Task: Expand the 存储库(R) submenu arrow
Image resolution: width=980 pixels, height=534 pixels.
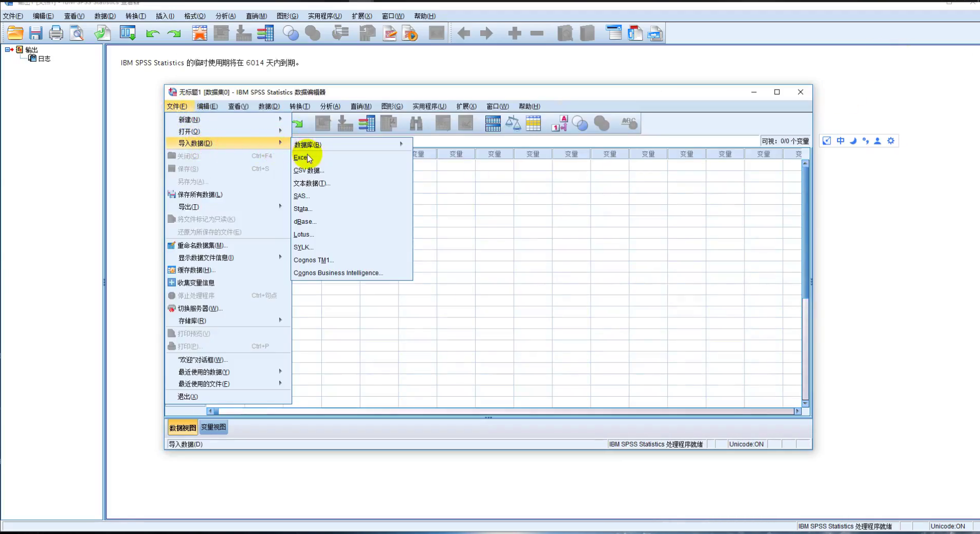Action: point(280,320)
